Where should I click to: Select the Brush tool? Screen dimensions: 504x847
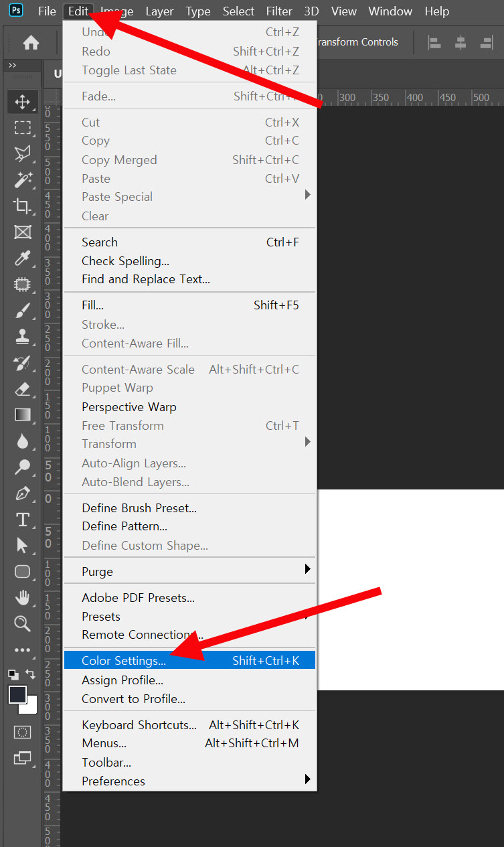point(23,311)
